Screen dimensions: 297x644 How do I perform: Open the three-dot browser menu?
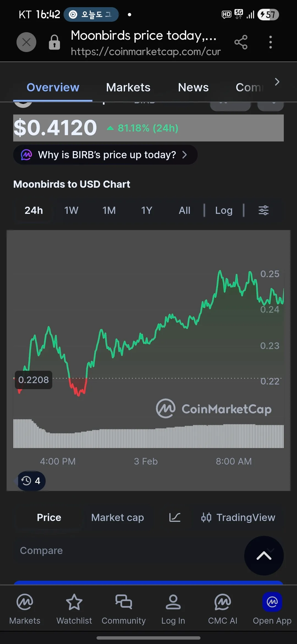[271, 42]
